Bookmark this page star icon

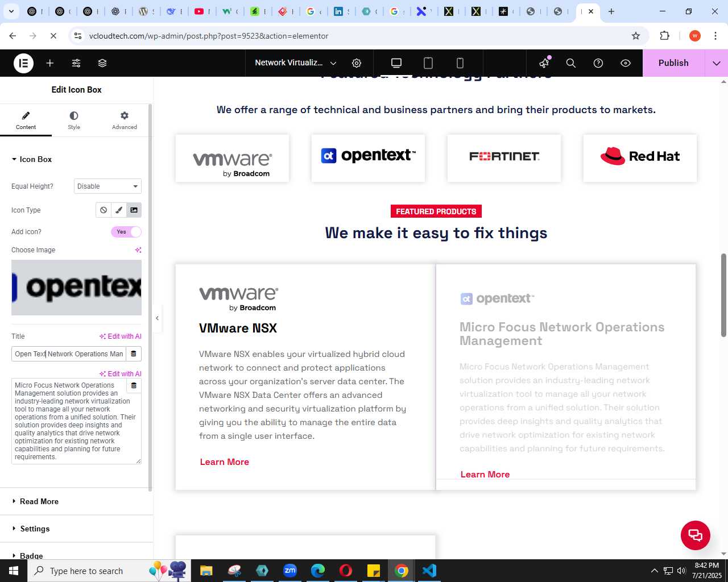(636, 36)
